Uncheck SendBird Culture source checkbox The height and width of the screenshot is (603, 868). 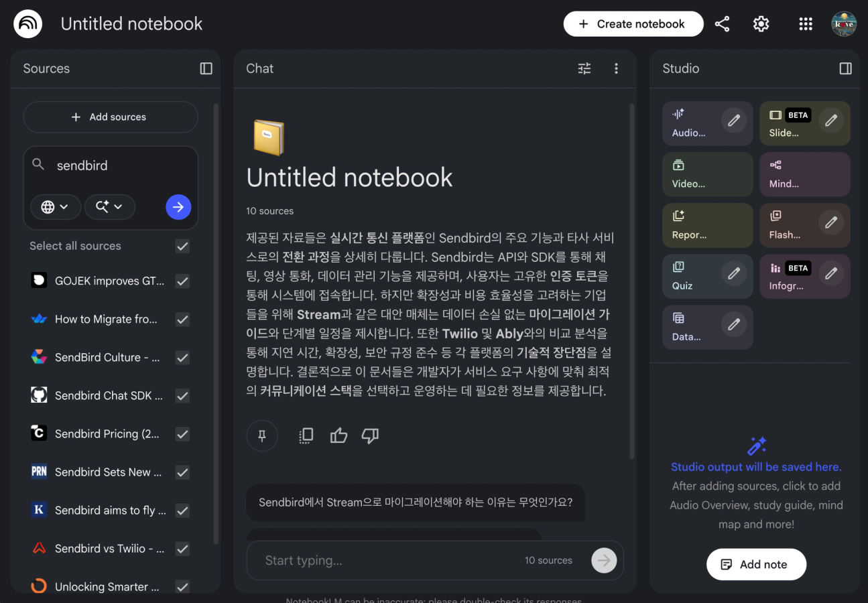(x=182, y=358)
